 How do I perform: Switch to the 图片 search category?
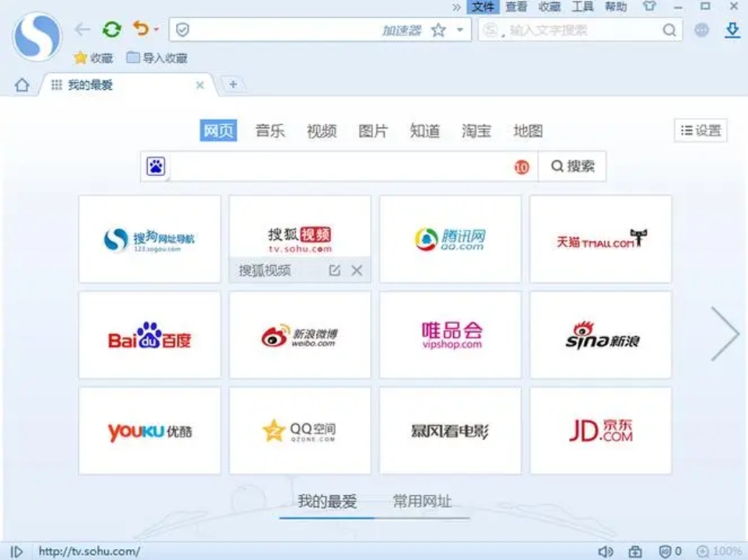[373, 130]
